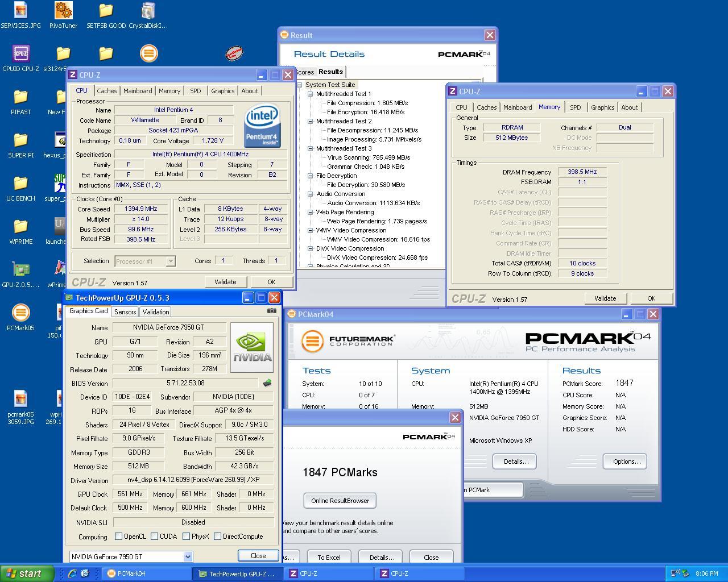The width and height of the screenshot is (728, 582).
Task: Toggle the DirectCompute checkbox
Action: [217, 536]
